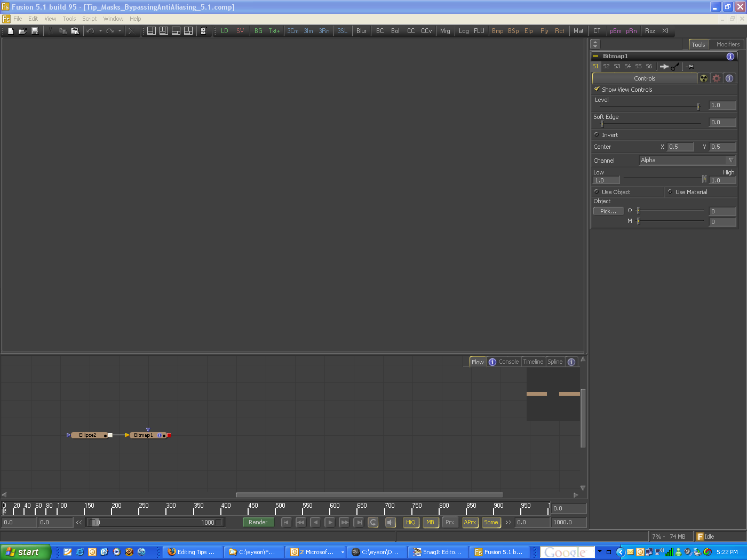
Task: Open the File menu
Action: [x=18, y=19]
